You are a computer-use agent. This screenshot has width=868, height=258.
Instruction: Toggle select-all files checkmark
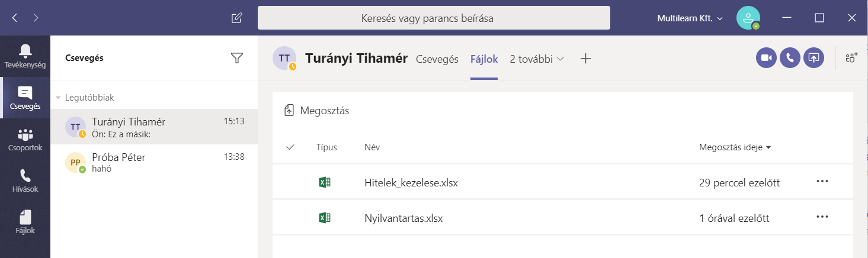[x=290, y=147]
